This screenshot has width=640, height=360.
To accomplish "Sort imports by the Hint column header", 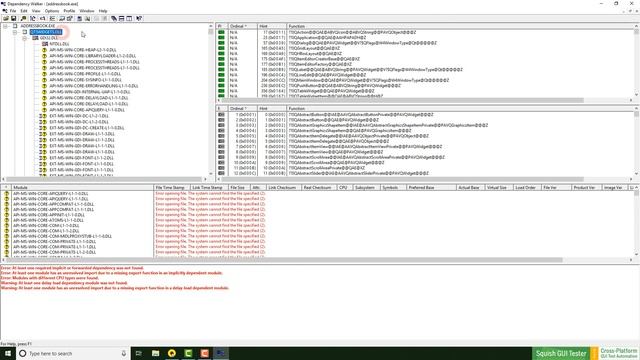I will (272, 26).
